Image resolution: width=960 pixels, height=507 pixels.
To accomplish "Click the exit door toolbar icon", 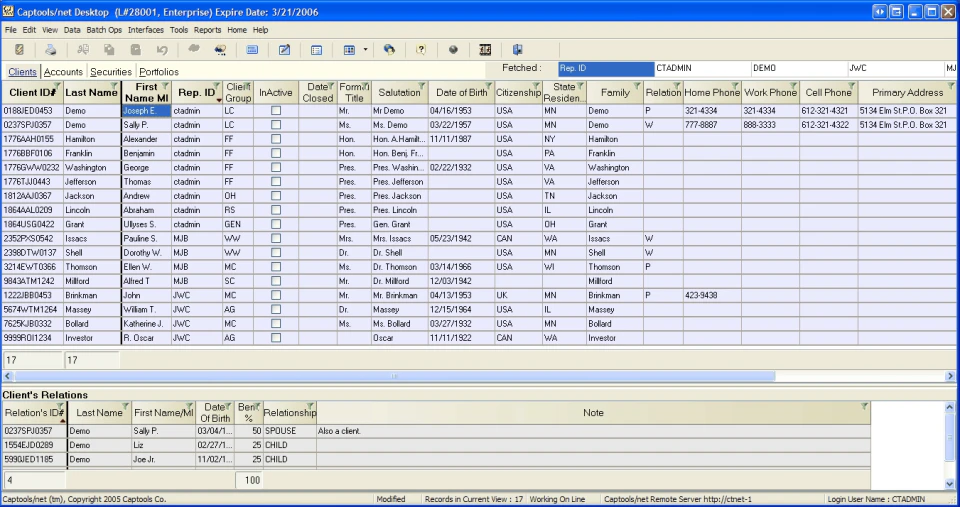I will [517, 50].
